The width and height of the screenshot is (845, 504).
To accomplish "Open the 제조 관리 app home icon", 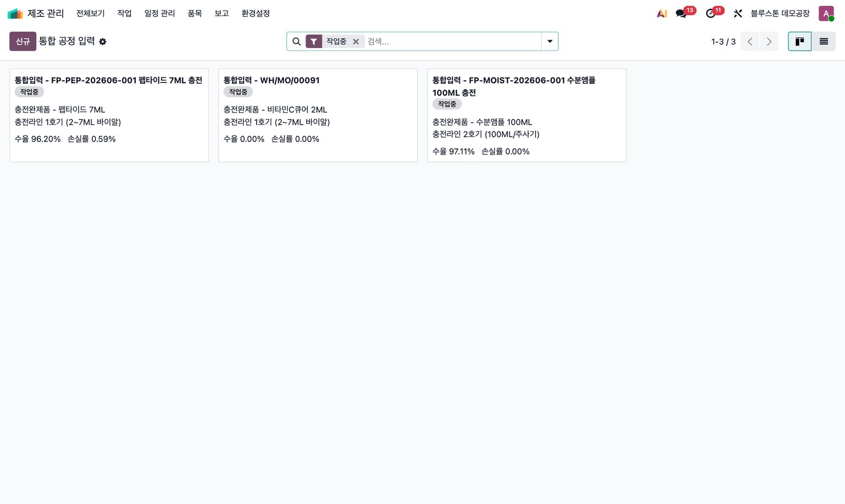I will click(x=15, y=13).
